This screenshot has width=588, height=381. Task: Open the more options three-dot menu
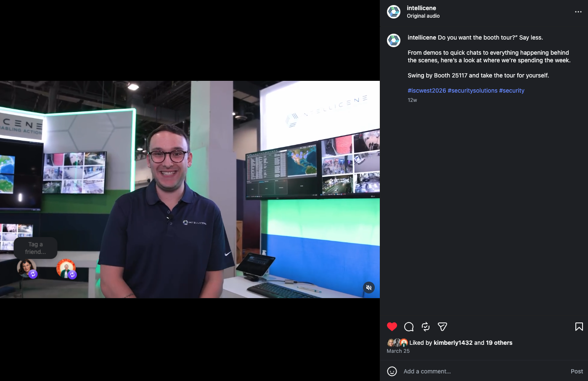578,12
